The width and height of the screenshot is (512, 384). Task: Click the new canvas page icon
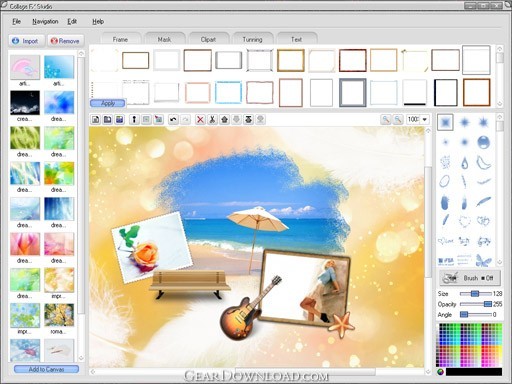click(x=96, y=119)
